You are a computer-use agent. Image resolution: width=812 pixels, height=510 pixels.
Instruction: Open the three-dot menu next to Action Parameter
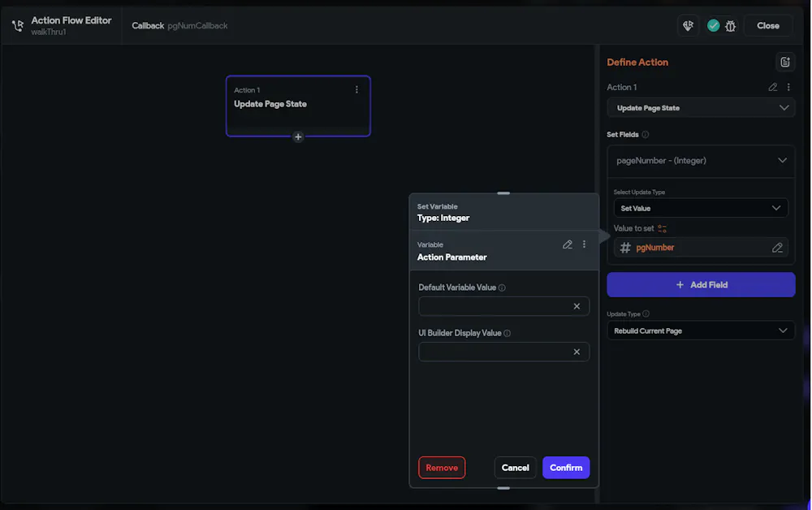point(584,244)
